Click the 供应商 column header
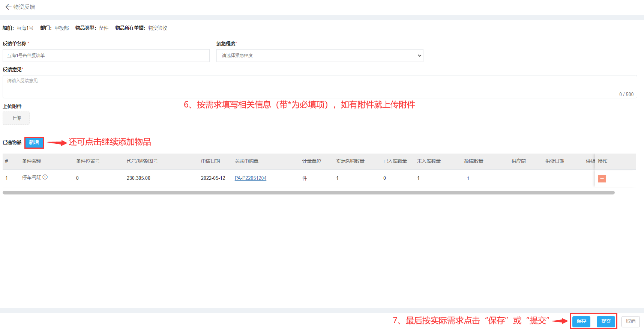The image size is (644, 330). click(519, 161)
